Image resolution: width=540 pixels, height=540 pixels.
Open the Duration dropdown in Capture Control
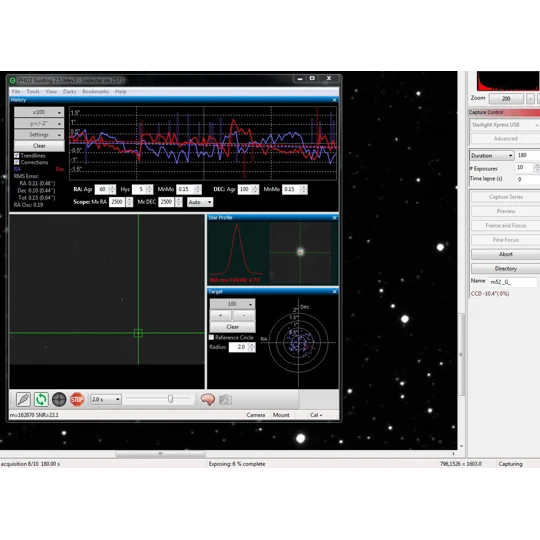tap(491, 156)
